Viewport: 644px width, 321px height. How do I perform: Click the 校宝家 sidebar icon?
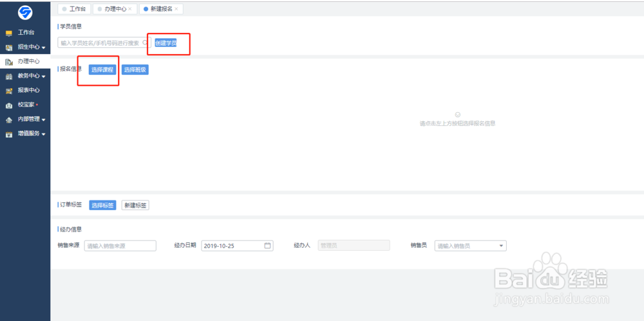(9, 105)
